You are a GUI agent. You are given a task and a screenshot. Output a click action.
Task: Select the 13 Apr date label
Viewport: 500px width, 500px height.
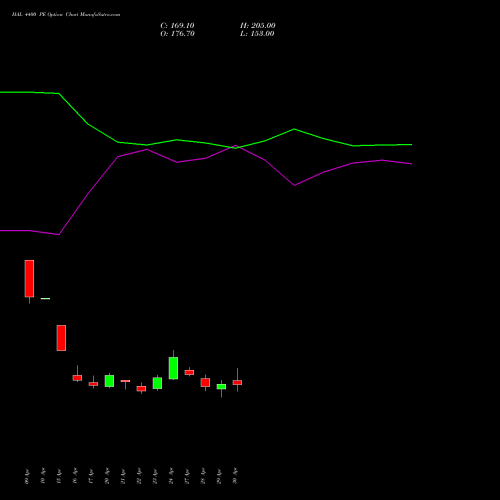pos(59,476)
